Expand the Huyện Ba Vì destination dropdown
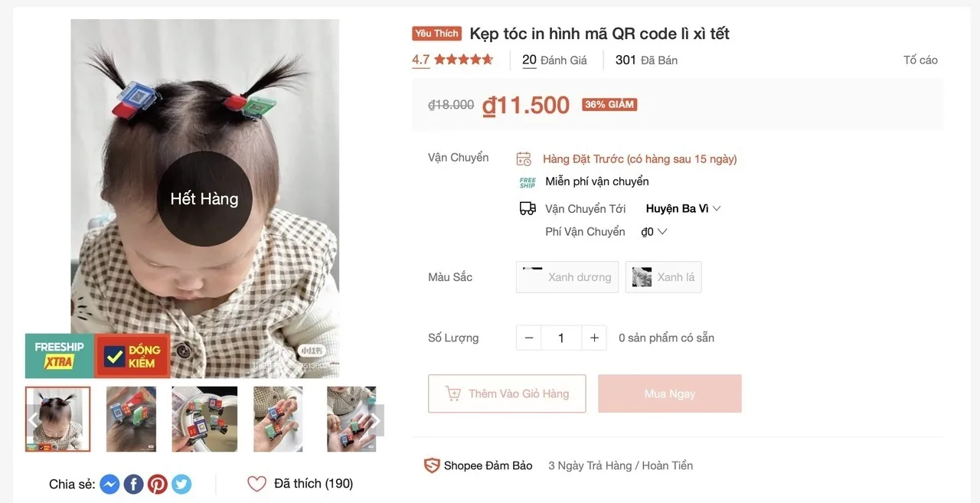Viewport: 980px width, 503px height. pos(683,208)
